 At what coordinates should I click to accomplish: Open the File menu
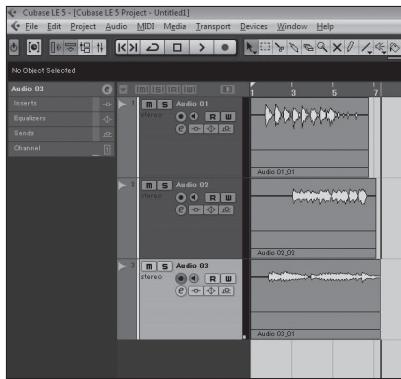click(x=32, y=26)
